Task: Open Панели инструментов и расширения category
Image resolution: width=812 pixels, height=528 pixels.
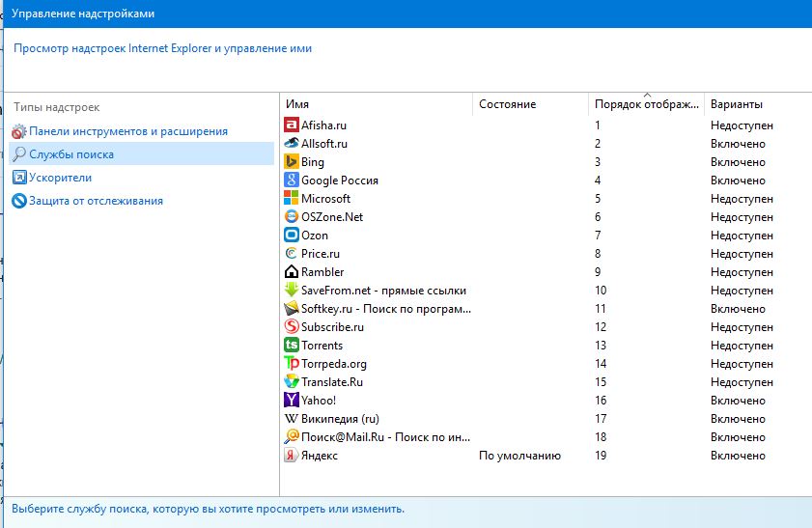Action: coord(127,131)
